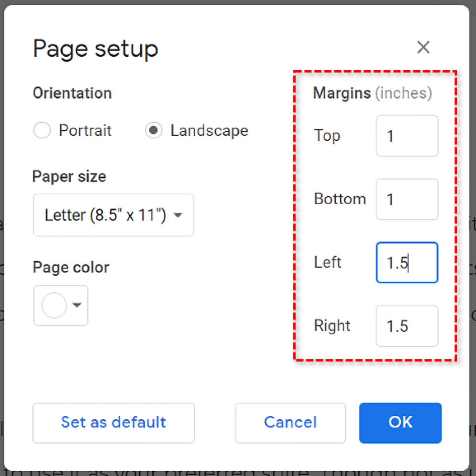Choose a different paper size from the Letter menu

113,215
